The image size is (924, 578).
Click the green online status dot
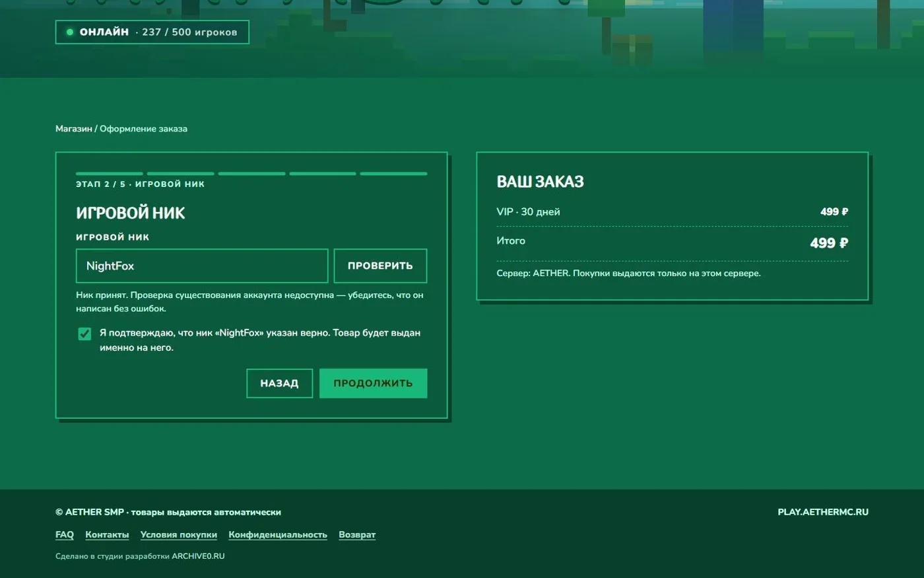tap(69, 32)
